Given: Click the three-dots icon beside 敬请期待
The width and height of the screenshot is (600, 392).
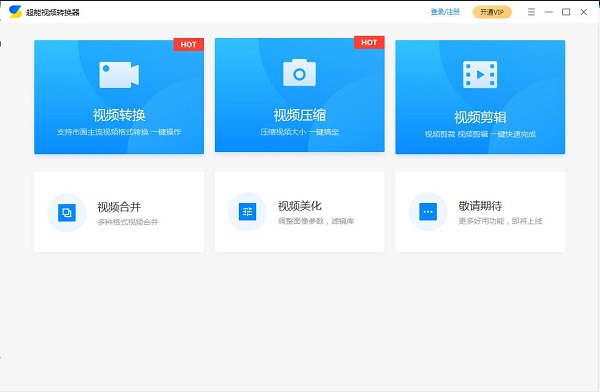Looking at the screenshot, I should point(428,211).
